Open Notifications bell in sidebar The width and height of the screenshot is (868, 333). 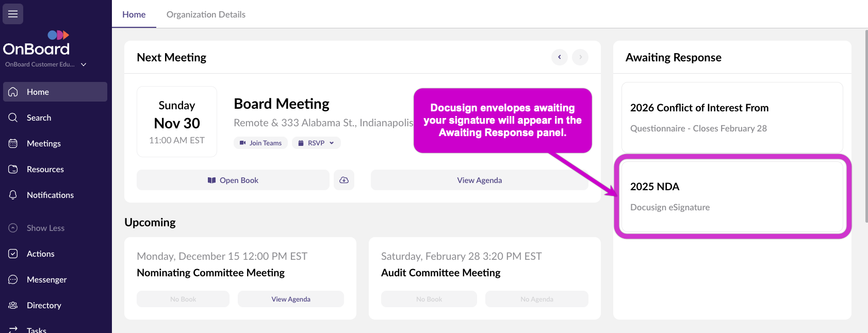[13, 195]
